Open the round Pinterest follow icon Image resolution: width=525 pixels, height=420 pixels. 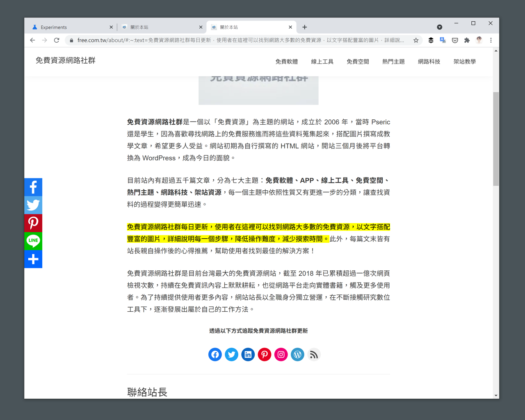point(265,354)
